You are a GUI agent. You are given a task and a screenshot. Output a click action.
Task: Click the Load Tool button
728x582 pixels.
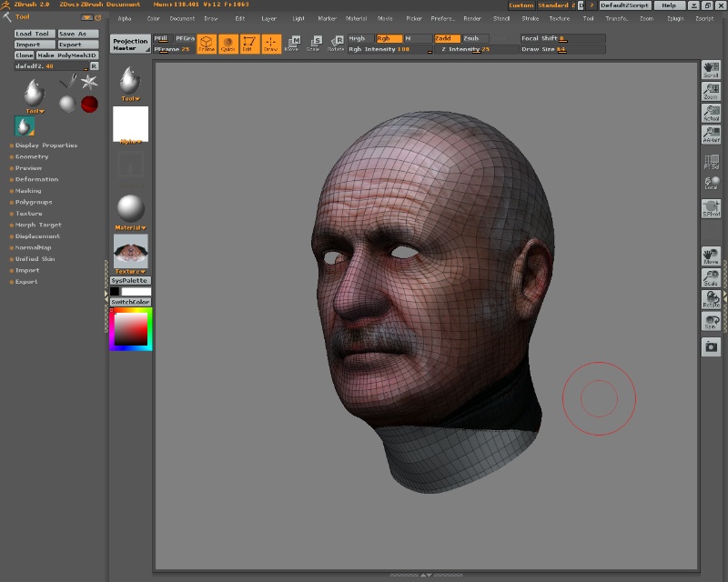pos(35,34)
